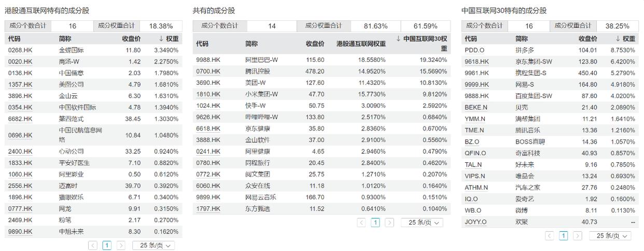Open stock code 1810.HK
This screenshot has width=644, height=251.
(x=208, y=94)
